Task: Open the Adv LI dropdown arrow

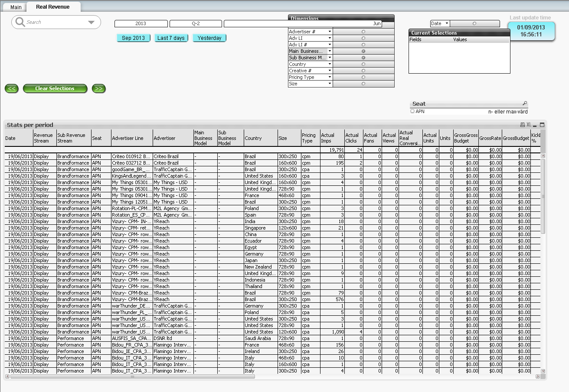Action: click(x=330, y=38)
